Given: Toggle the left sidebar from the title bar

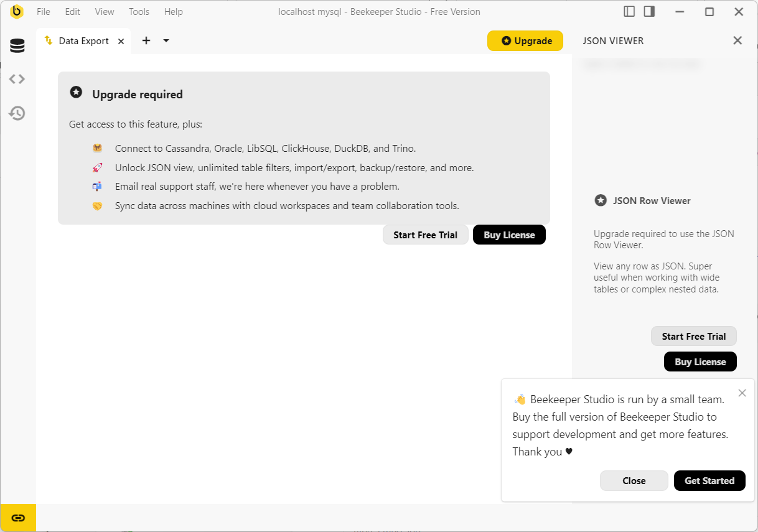Looking at the screenshot, I should (x=629, y=11).
